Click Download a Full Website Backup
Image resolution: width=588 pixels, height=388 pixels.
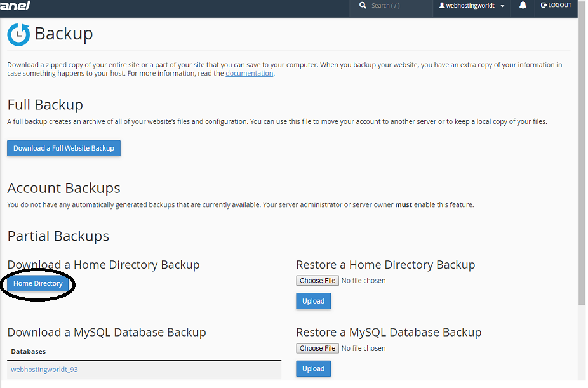63,147
